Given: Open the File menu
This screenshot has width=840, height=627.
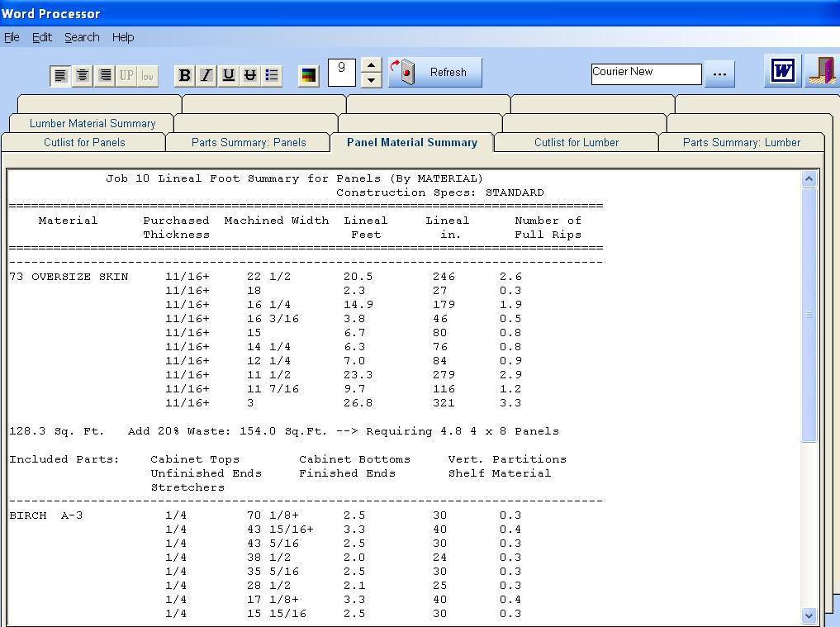Looking at the screenshot, I should click(12, 37).
